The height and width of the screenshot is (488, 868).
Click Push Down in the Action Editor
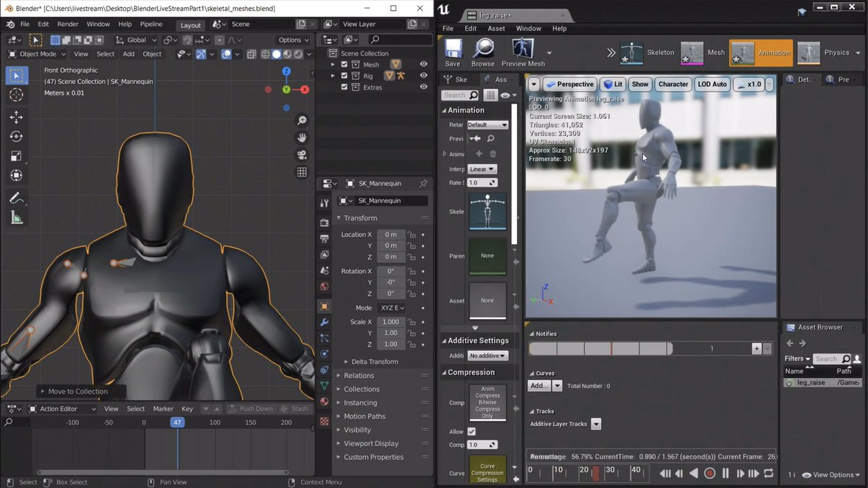point(250,408)
